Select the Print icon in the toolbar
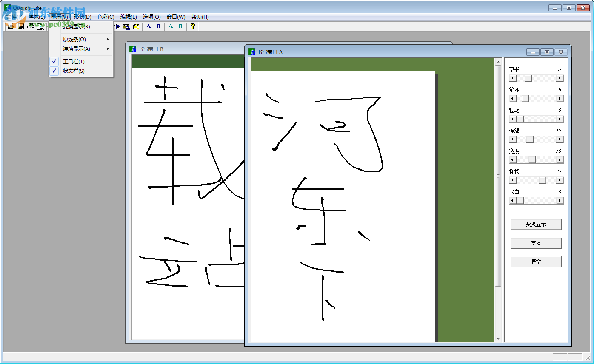 (30, 26)
